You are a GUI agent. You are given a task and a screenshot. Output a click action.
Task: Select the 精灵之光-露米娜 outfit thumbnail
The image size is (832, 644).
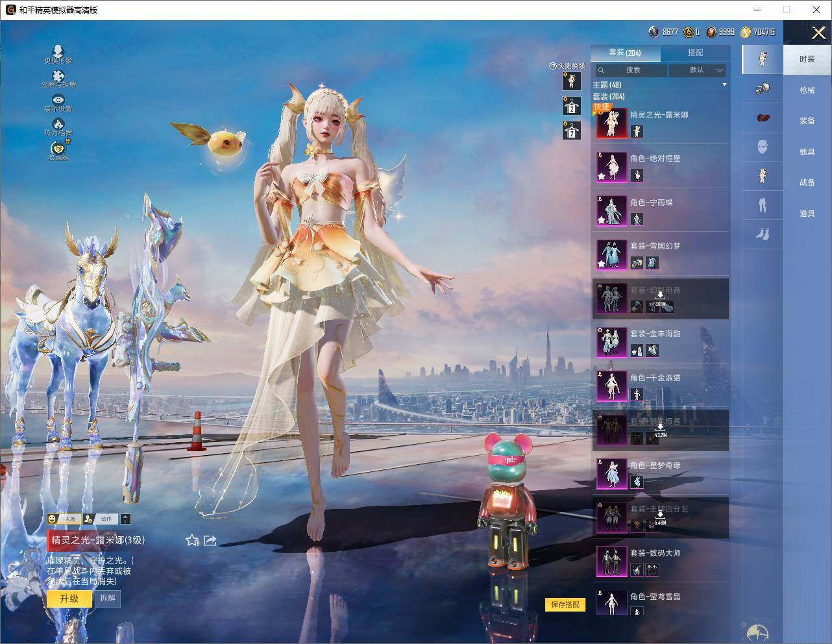point(611,123)
